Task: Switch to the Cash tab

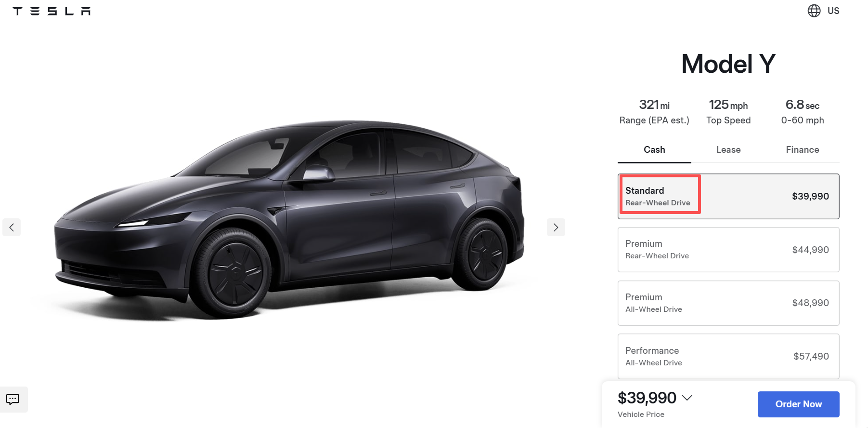Action: coord(654,150)
